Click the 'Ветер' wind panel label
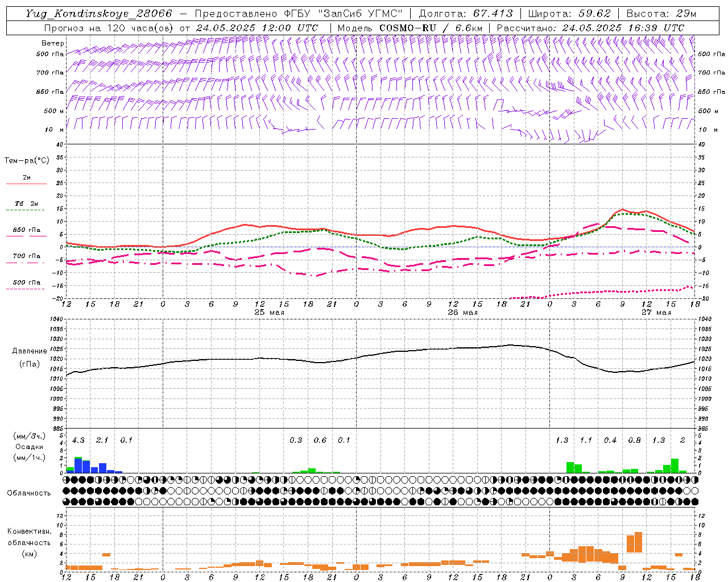The height and width of the screenshot is (582, 728). pos(53,43)
